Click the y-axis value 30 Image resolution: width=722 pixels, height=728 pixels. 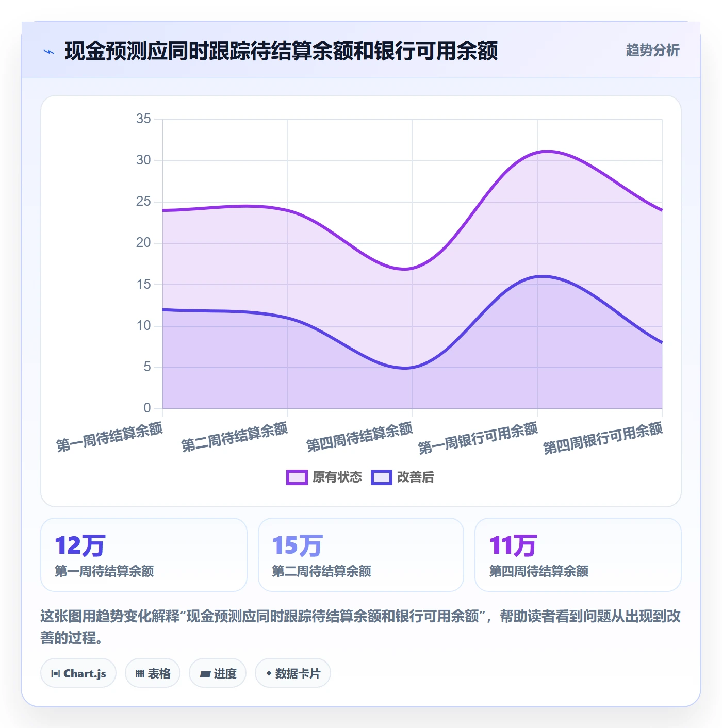pyautogui.click(x=143, y=160)
